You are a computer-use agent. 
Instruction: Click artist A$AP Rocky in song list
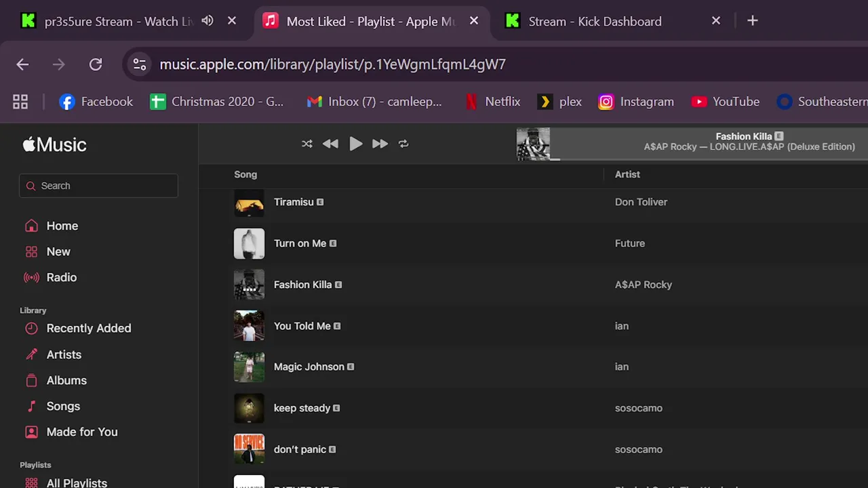click(643, 285)
